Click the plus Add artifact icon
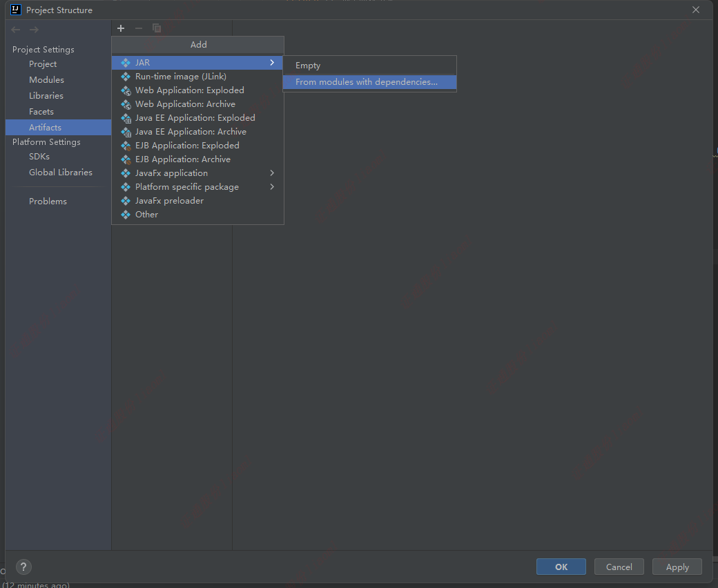Viewport: 718px width, 588px height. pyautogui.click(x=121, y=28)
